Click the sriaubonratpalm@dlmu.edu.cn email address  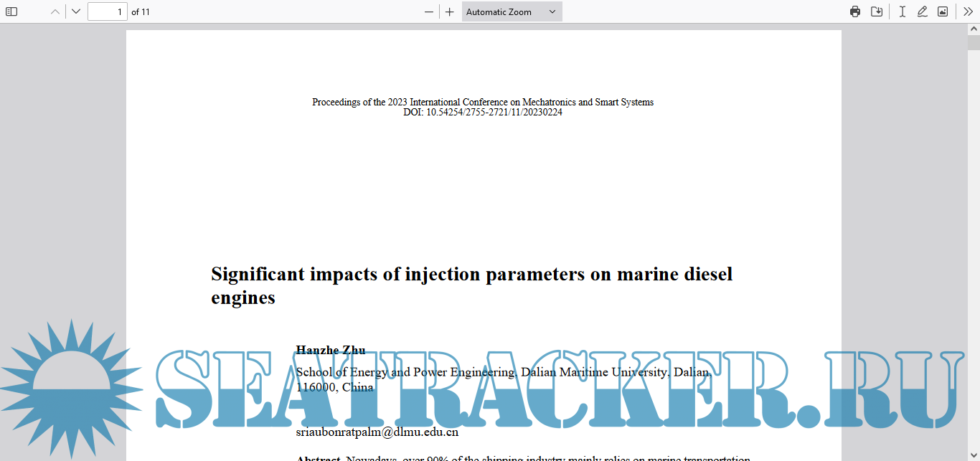point(377,432)
